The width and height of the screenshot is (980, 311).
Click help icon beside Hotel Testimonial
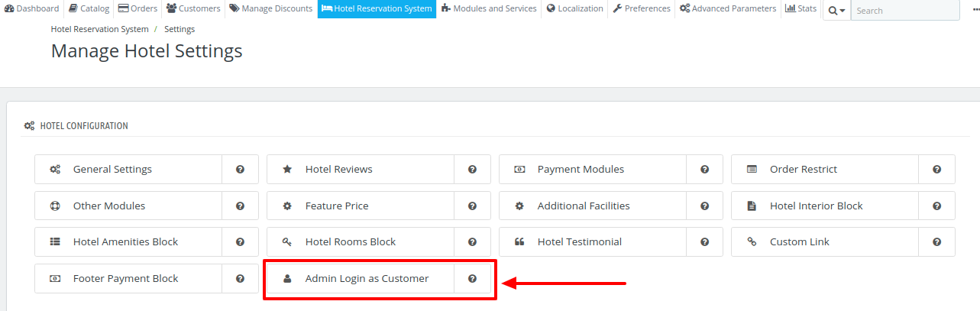(704, 242)
